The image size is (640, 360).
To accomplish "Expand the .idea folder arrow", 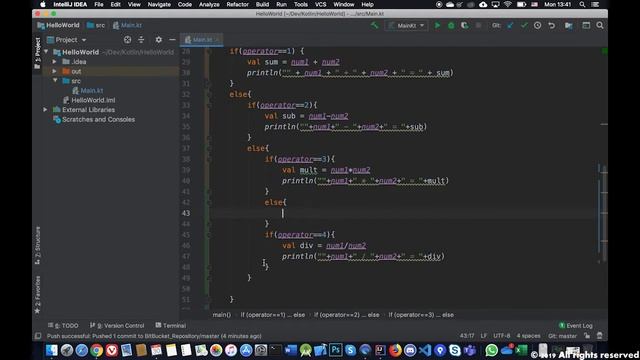I will click(54, 62).
